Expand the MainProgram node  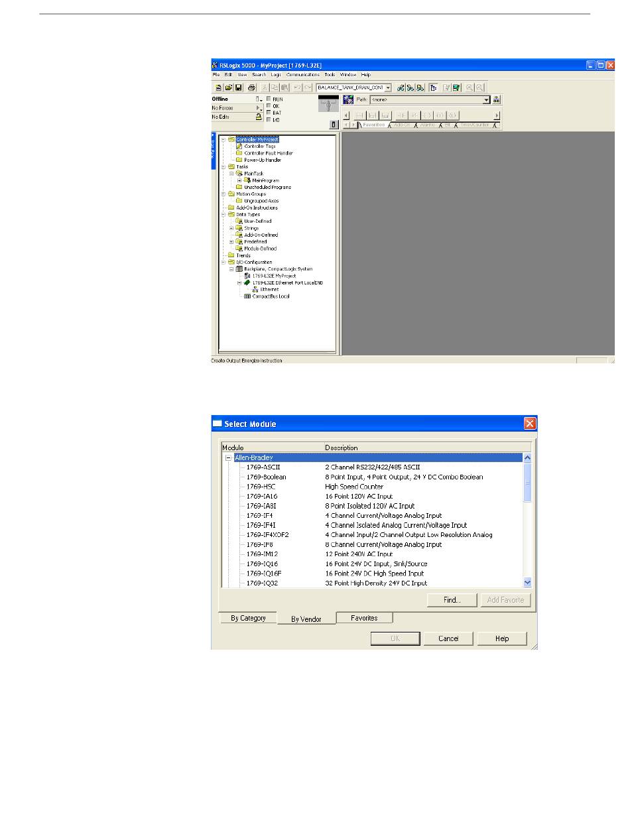tap(239, 180)
